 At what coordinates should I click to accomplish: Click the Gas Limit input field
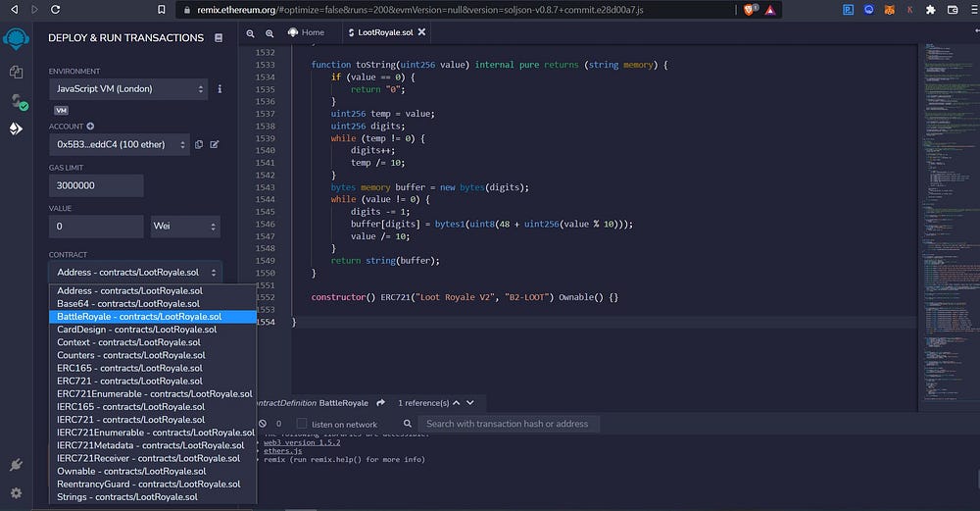click(96, 185)
